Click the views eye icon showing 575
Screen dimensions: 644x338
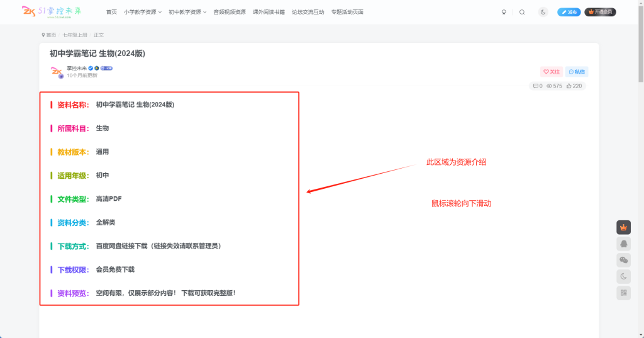554,86
